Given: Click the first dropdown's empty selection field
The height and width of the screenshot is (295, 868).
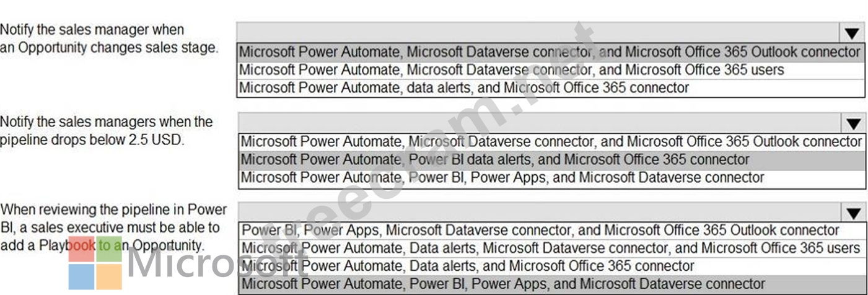Looking at the screenshot, I should click(539, 33).
